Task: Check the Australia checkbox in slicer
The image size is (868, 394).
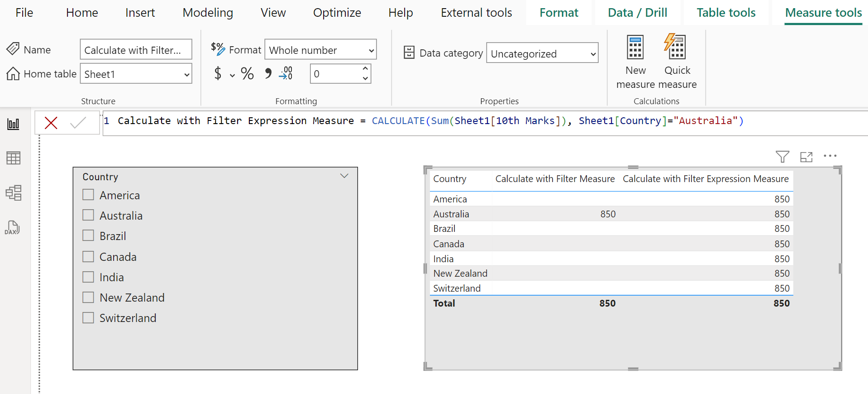Action: pos(88,215)
